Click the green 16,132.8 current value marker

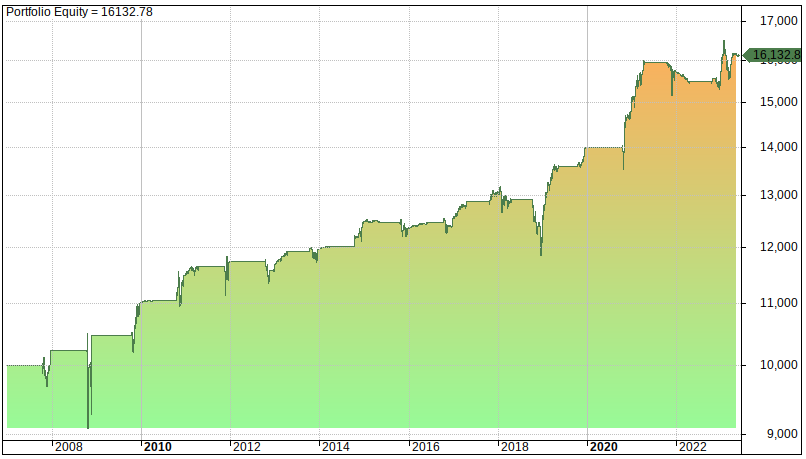pos(774,55)
